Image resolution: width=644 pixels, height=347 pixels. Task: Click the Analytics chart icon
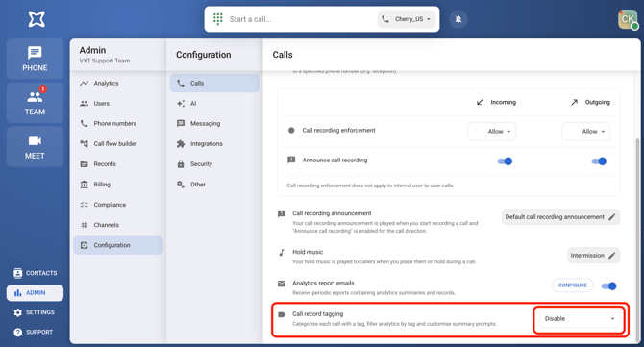tap(85, 83)
